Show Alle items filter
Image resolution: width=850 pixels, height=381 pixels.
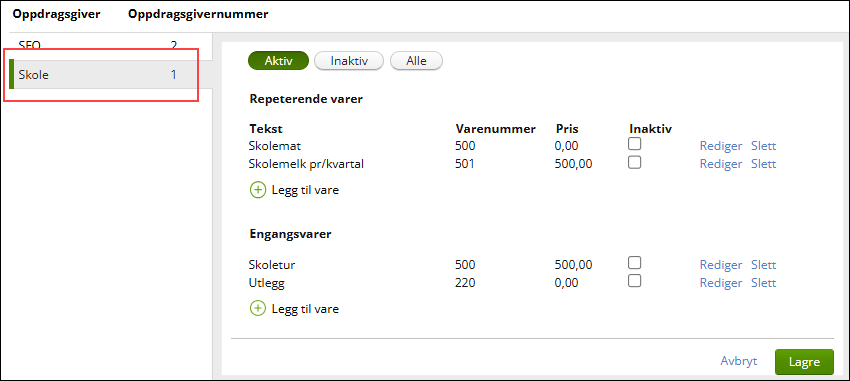pos(416,61)
